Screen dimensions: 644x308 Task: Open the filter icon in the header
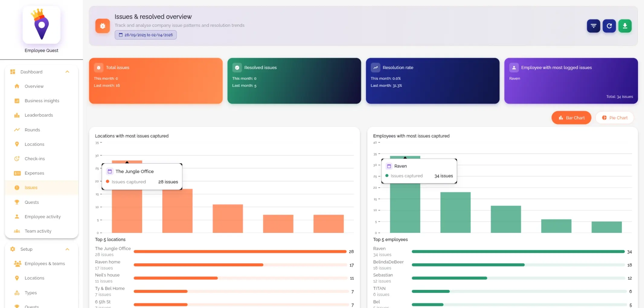click(593, 26)
